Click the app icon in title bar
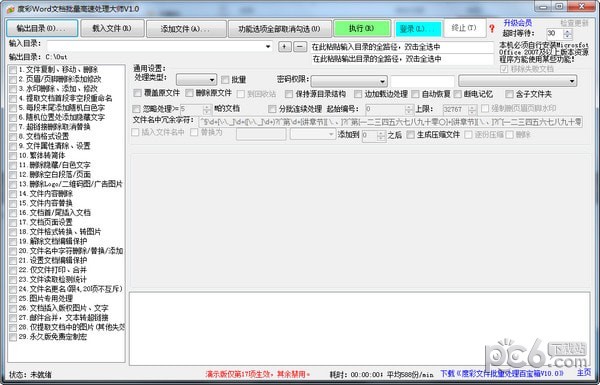The image size is (600, 385). 10,9
